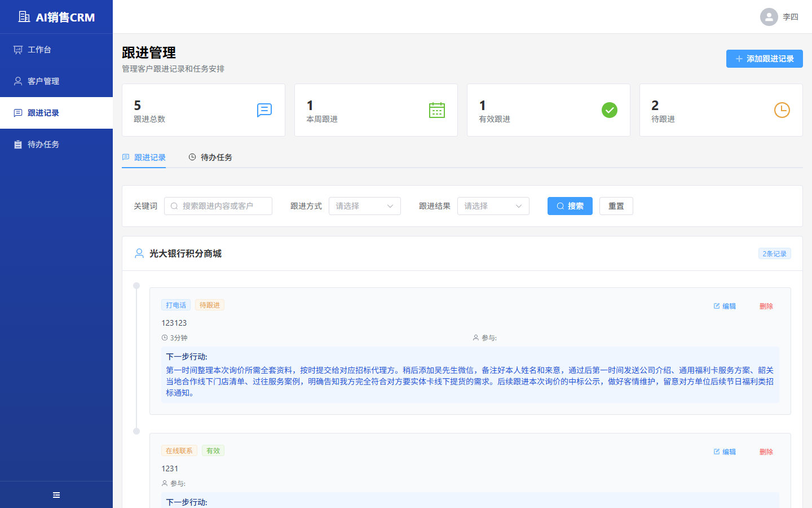Click the green check icon on 有效跟进 card
Image resolution: width=812 pixels, height=508 pixels.
(x=610, y=110)
